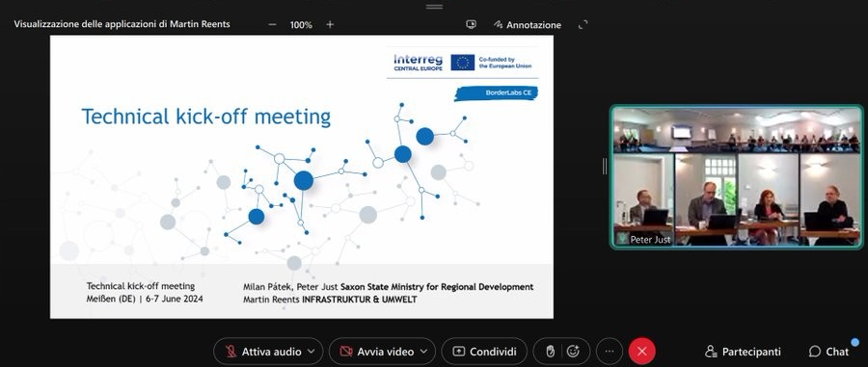Screen dimensions: 868x367
Task: Click the Interreg Central Europe logo on slide
Action: pos(418,62)
